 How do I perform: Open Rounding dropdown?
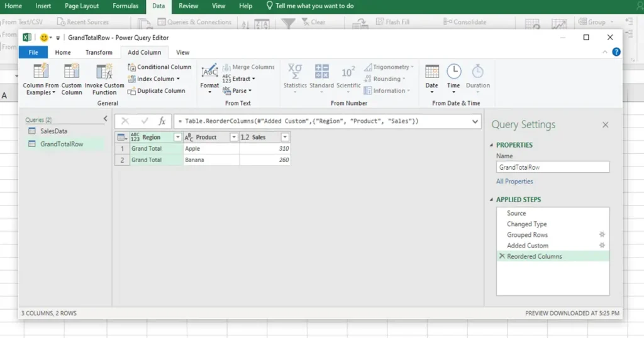coord(385,79)
